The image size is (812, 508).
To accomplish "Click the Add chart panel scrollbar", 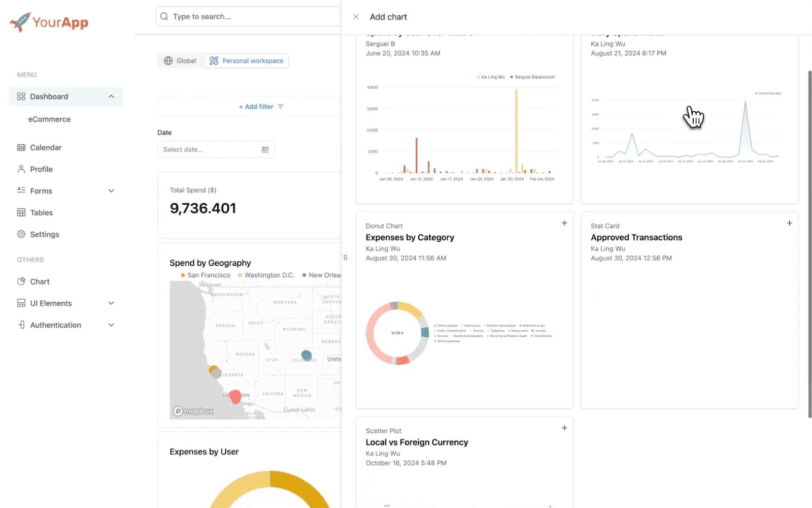I will [x=809, y=244].
